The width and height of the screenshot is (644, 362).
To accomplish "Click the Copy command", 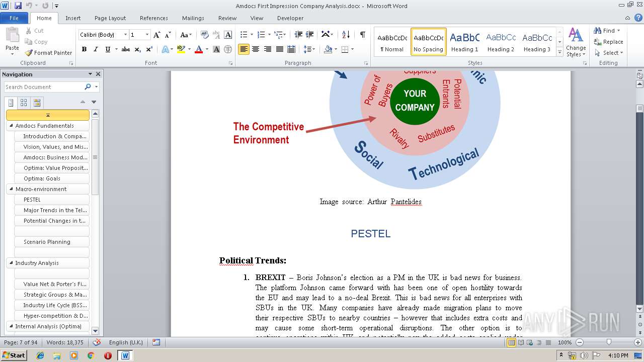I will coord(36,42).
